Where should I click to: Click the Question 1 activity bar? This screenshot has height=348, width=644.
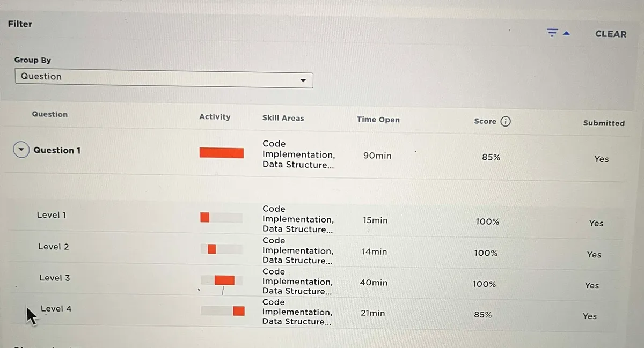221,153
